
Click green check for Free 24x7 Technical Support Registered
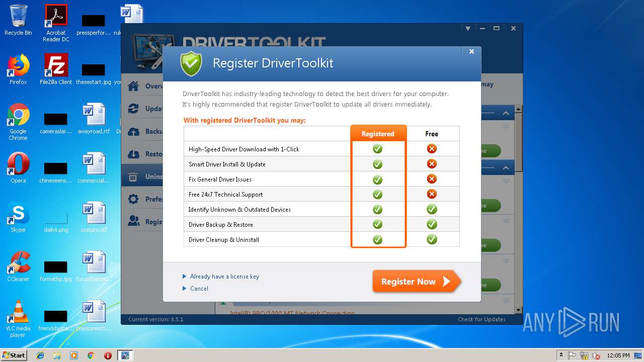tap(377, 194)
